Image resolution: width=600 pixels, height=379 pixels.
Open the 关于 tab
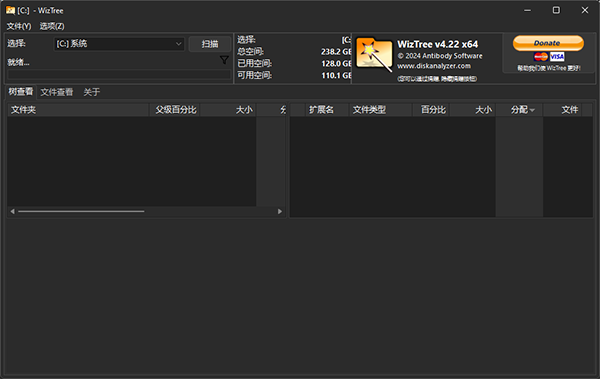pyautogui.click(x=91, y=92)
